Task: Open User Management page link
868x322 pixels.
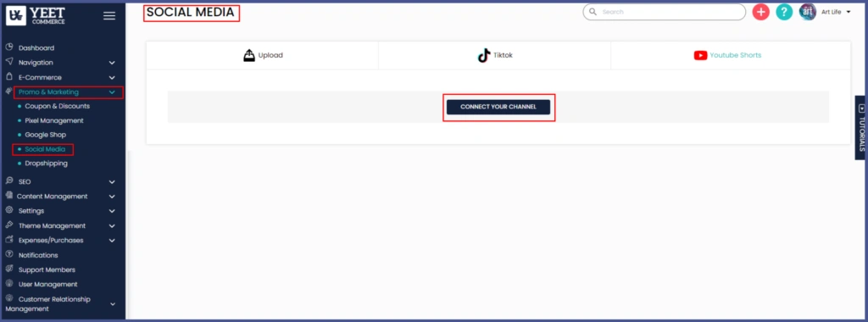Action: click(47, 284)
